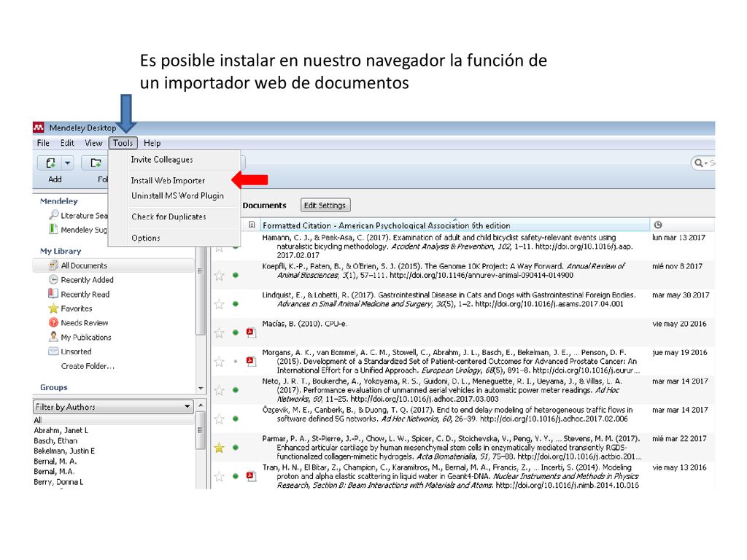The height and width of the screenshot is (560, 747).
Task: Choose Invite Colleagues from the Tools menu
Action: (x=162, y=160)
